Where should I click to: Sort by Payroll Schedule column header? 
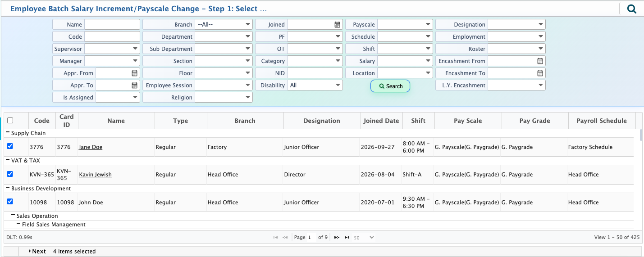602,121
